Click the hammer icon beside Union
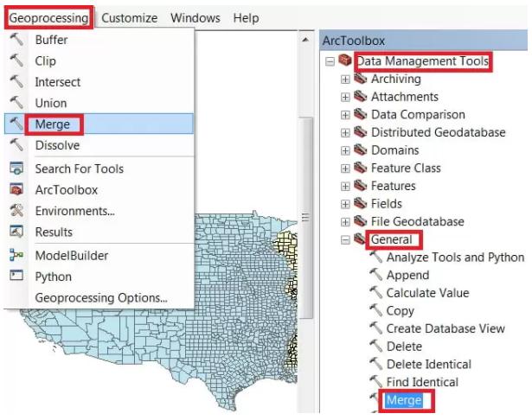 tap(16, 102)
